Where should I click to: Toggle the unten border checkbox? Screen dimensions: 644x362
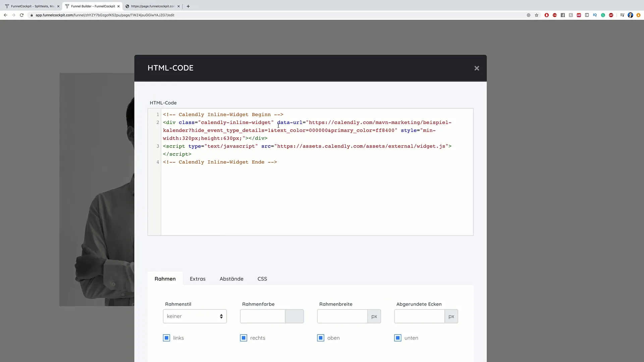(398, 338)
